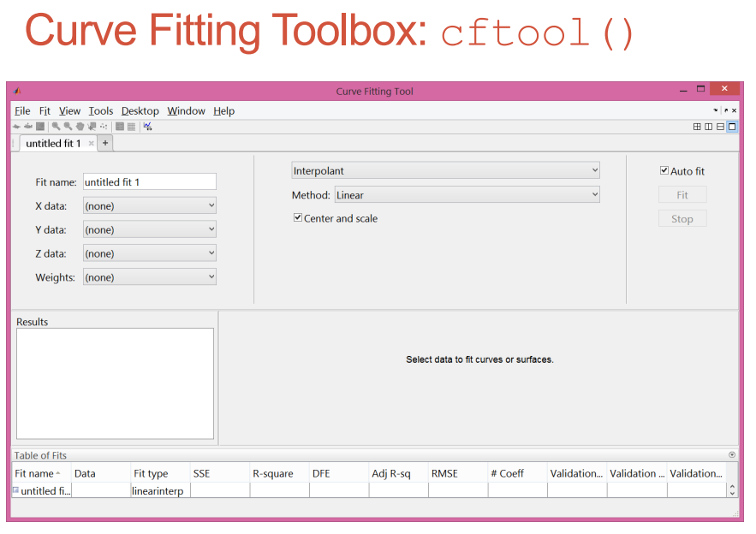
Task: Open the Fit menu
Action: (45, 111)
